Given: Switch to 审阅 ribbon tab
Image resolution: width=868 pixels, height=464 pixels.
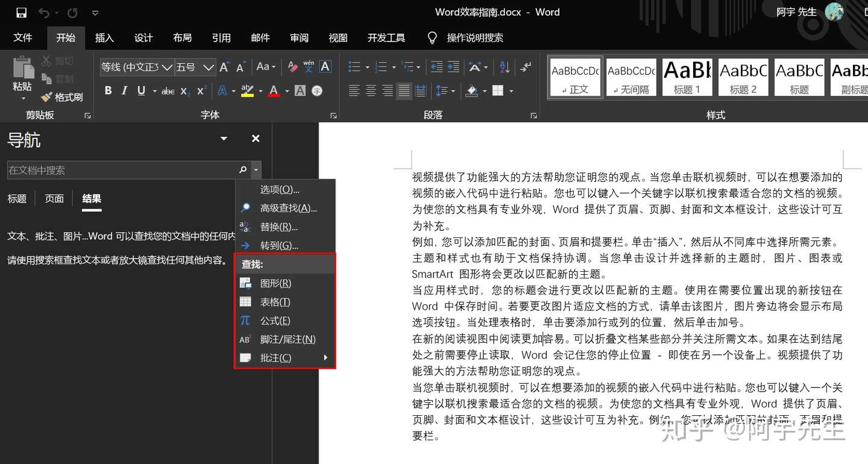Looking at the screenshot, I should 299,37.
